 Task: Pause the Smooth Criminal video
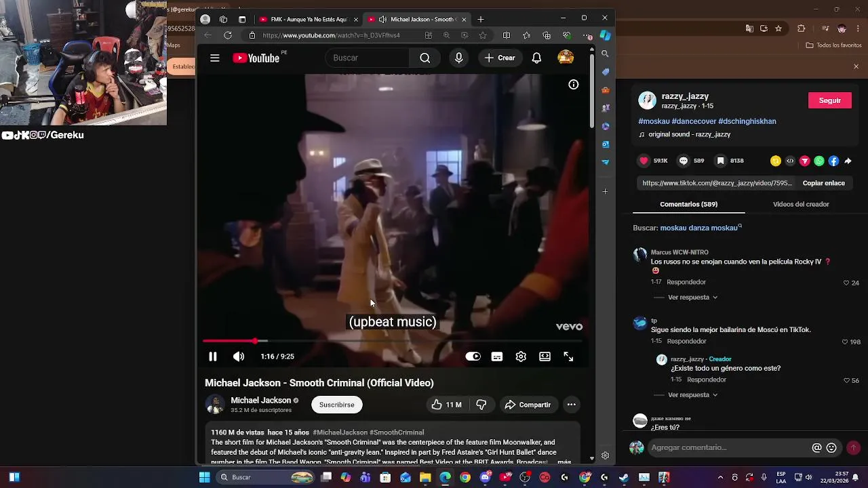pos(213,357)
